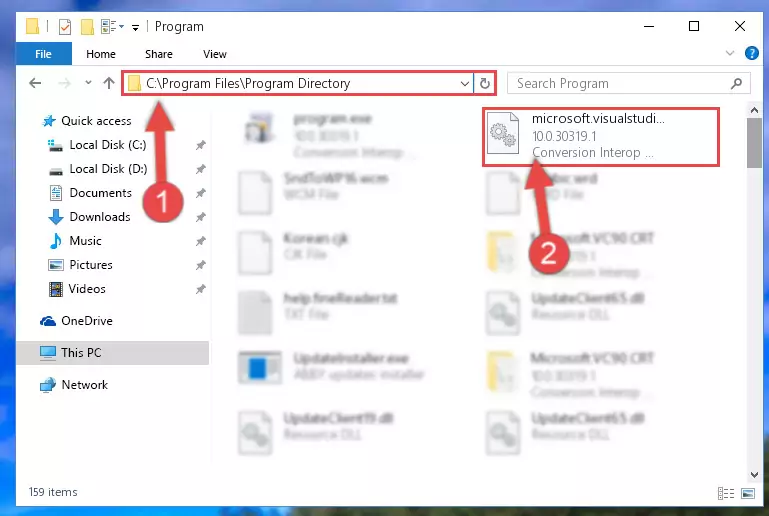
Task: Open the View ribbon tab
Action: [215, 54]
